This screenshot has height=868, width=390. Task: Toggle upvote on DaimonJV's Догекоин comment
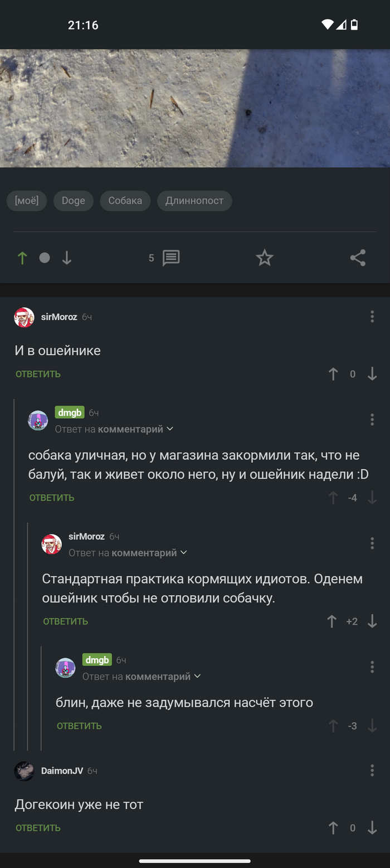[x=333, y=828]
